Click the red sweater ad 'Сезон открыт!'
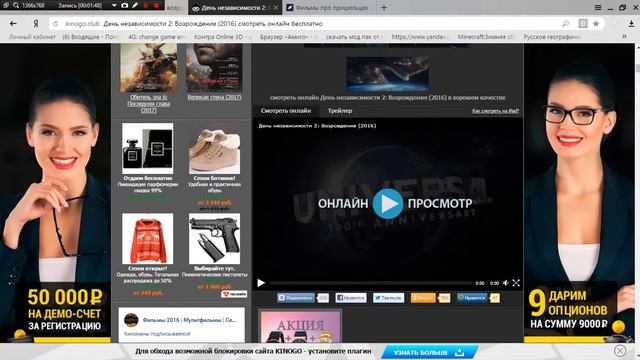Screen dimensions: 640x360 (x=147, y=239)
